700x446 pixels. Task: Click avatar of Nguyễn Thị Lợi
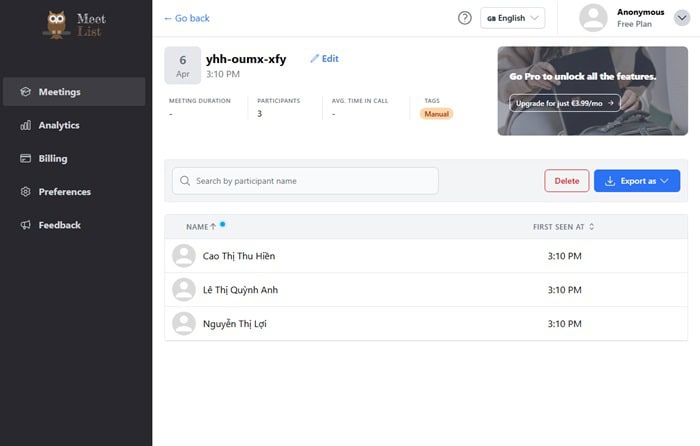(x=184, y=324)
